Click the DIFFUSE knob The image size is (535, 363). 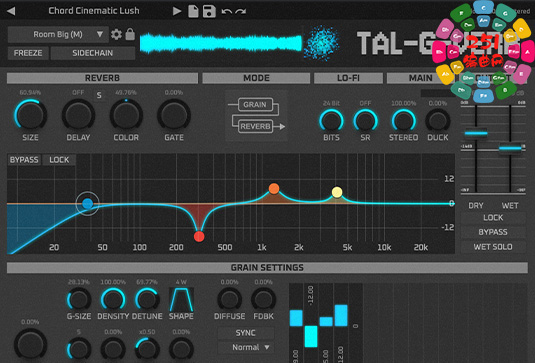tap(229, 300)
